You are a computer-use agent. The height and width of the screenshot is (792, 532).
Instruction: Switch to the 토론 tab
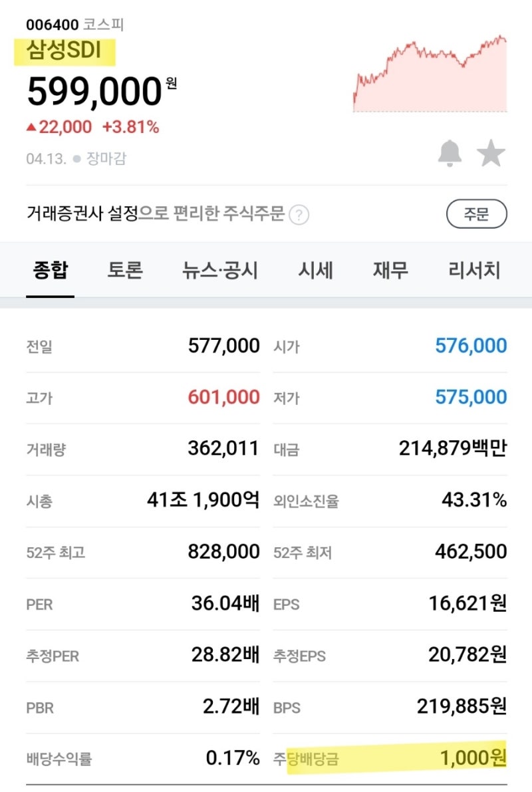point(124,270)
